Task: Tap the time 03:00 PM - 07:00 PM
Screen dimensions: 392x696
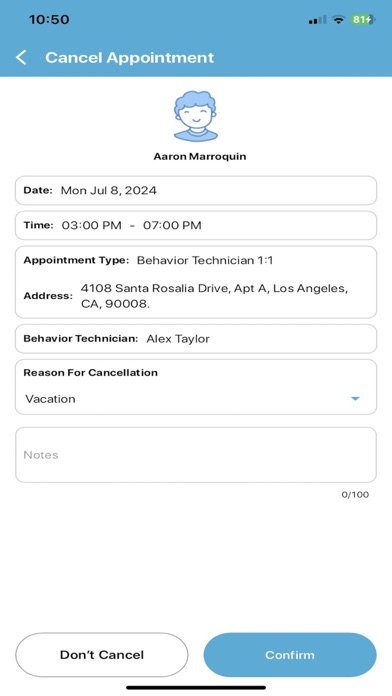Action: point(131,225)
